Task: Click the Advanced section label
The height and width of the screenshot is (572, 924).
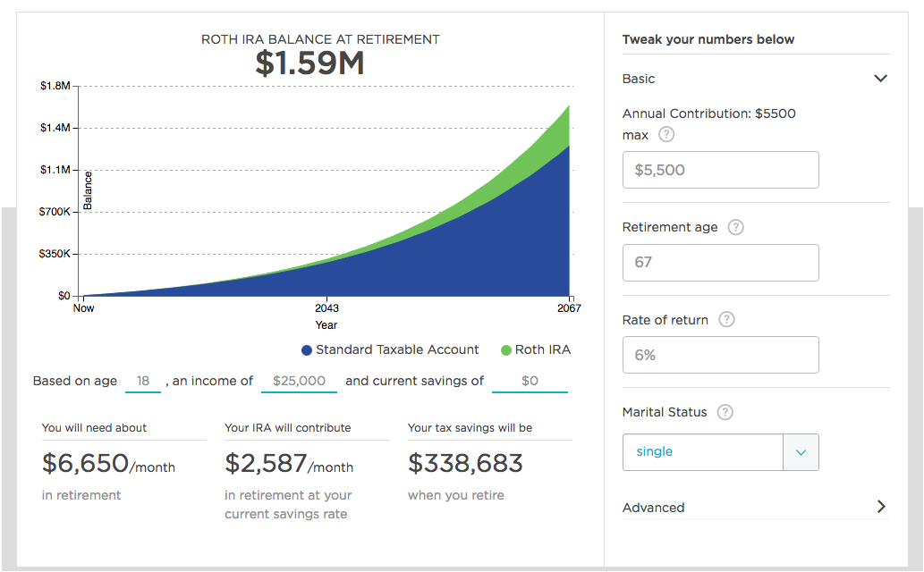Action: click(653, 508)
